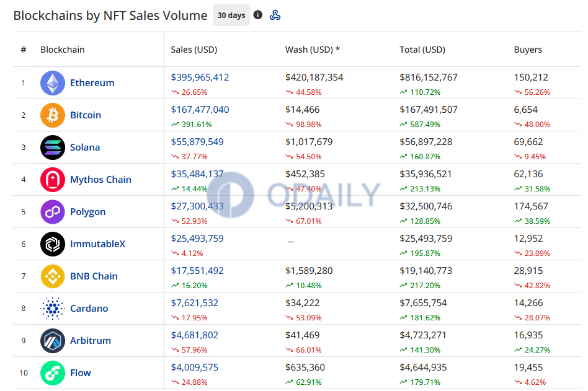Select Arbitrum buyers count 16,935
The height and width of the screenshot is (391, 588).
[x=528, y=335]
